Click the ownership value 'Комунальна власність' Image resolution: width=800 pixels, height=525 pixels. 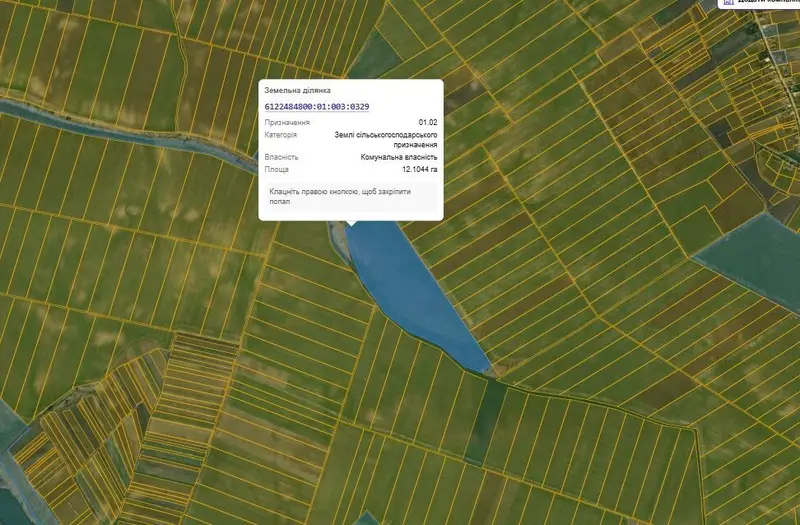[x=399, y=157]
